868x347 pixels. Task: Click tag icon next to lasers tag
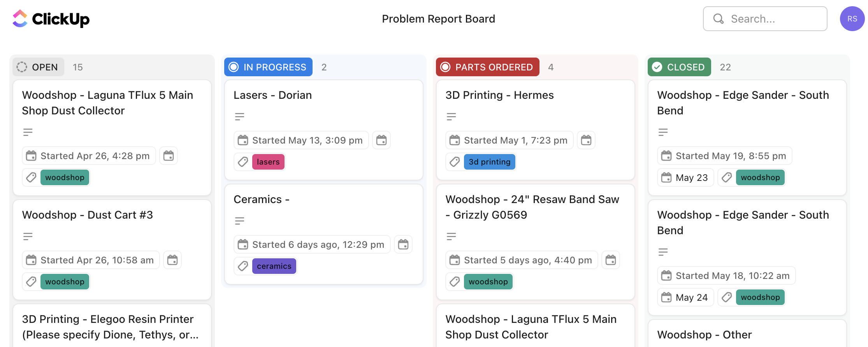coord(243,162)
